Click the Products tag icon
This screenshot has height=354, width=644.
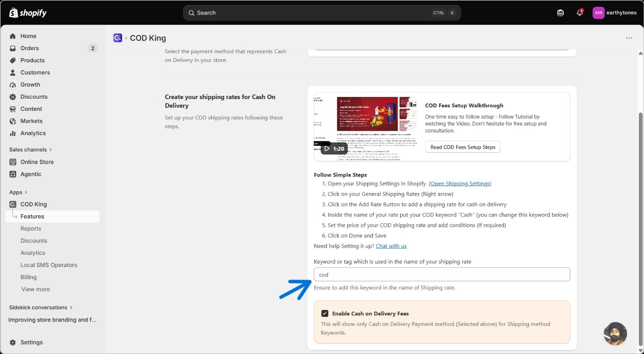pos(13,60)
